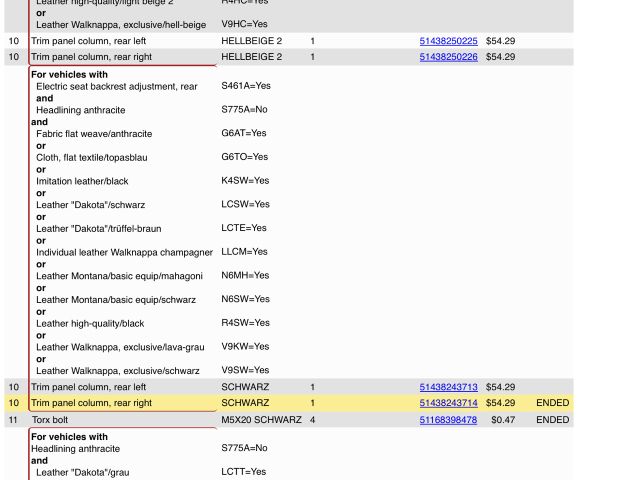This screenshot has width=640, height=480.
Task: Click the Torx bolt description
Action: 50,420
